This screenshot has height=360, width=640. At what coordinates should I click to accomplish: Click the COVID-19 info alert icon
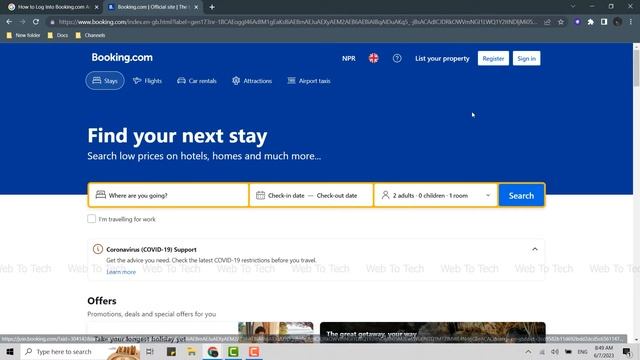[x=98, y=249]
